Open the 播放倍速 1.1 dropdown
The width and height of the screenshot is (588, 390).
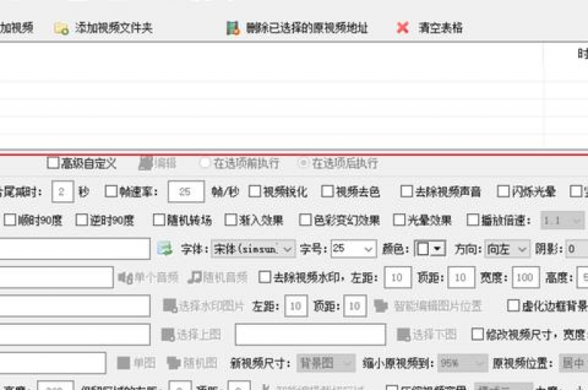click(563, 221)
